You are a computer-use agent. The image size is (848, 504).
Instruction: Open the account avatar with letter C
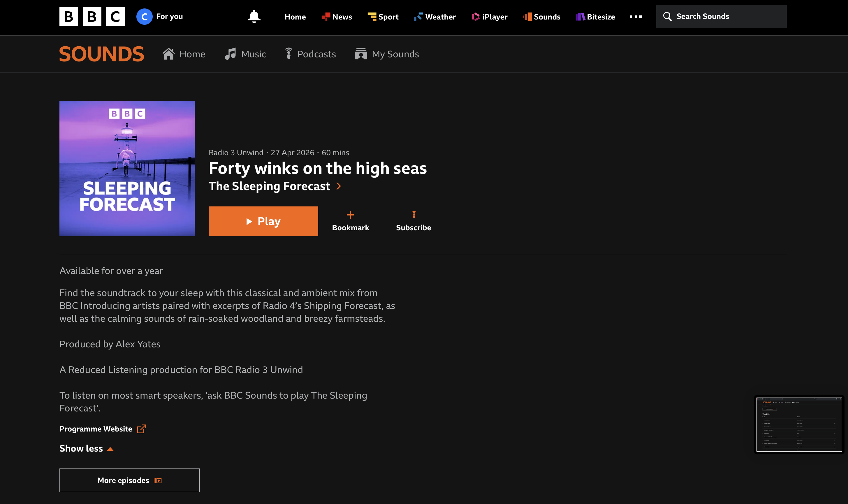click(144, 17)
